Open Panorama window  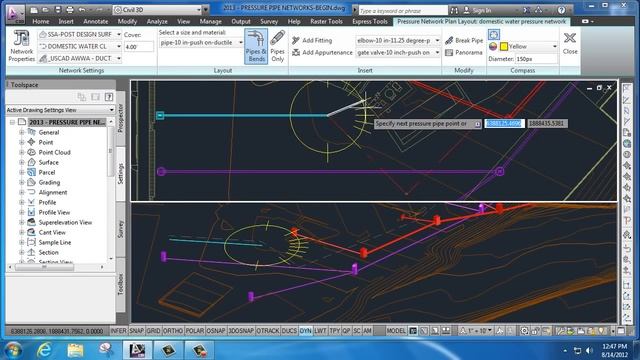pos(464,53)
